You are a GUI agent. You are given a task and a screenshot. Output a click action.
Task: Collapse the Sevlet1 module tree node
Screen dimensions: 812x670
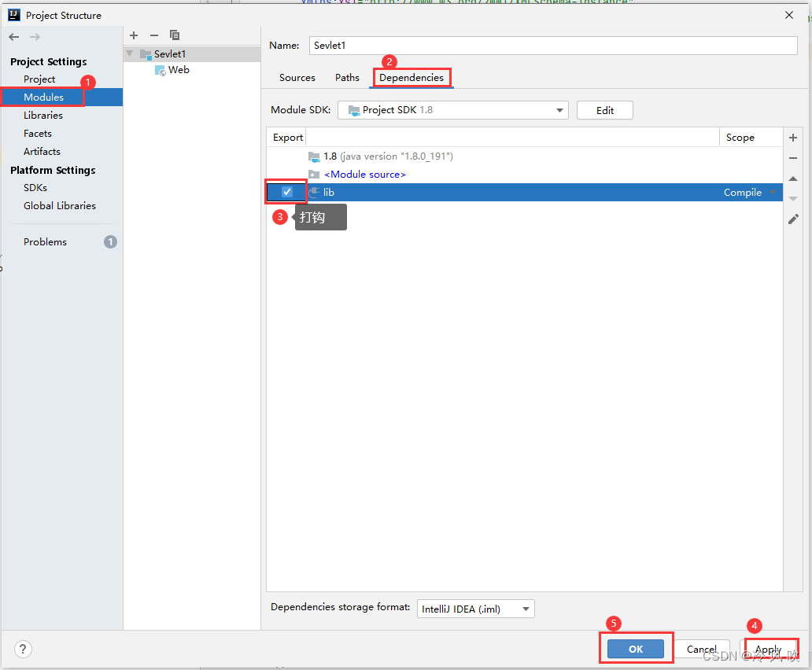click(x=130, y=53)
